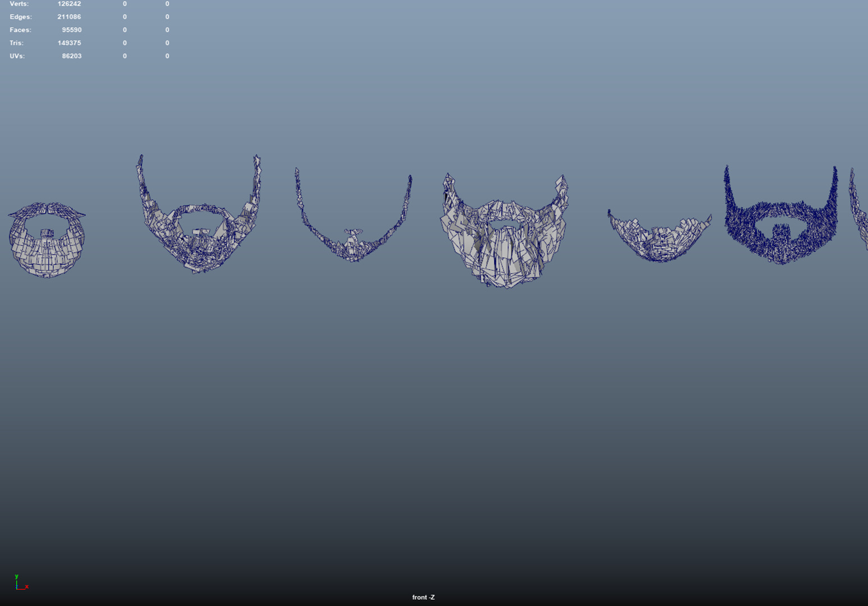Click the 'front -Z' camera label
The height and width of the screenshot is (606, 868).
pos(423,597)
